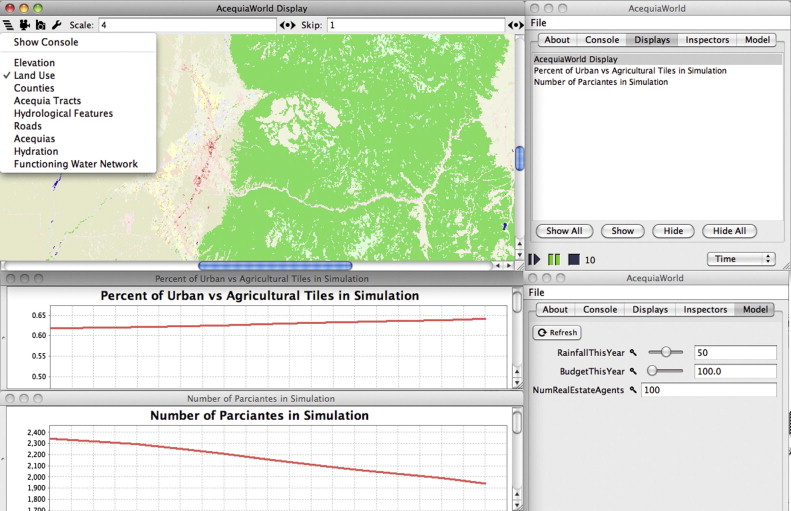
Task: Select Model tab in lower console window
Action: (x=755, y=310)
